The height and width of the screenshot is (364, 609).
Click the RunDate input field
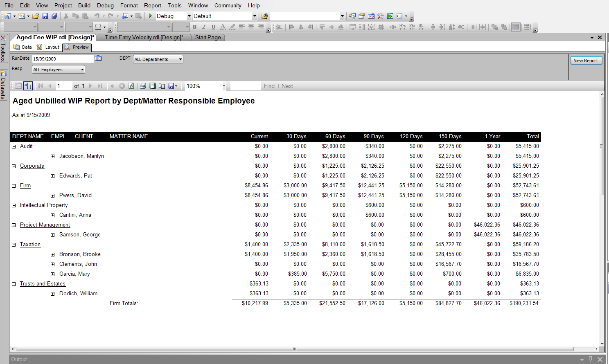pos(63,59)
